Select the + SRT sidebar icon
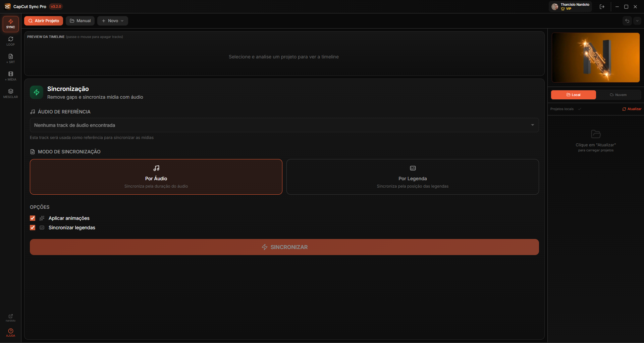 [10, 59]
